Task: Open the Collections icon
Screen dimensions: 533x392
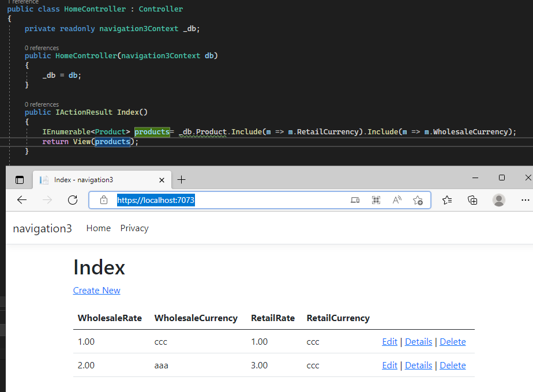Action: tap(472, 200)
